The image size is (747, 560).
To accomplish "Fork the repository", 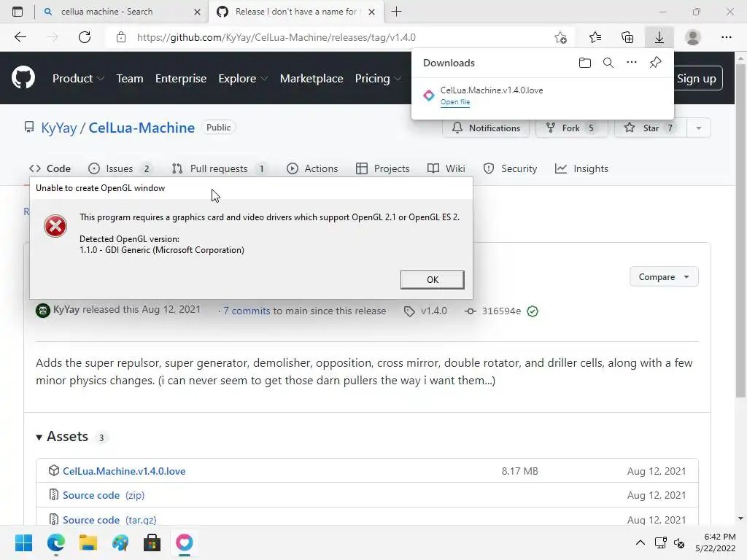I will [x=572, y=128].
